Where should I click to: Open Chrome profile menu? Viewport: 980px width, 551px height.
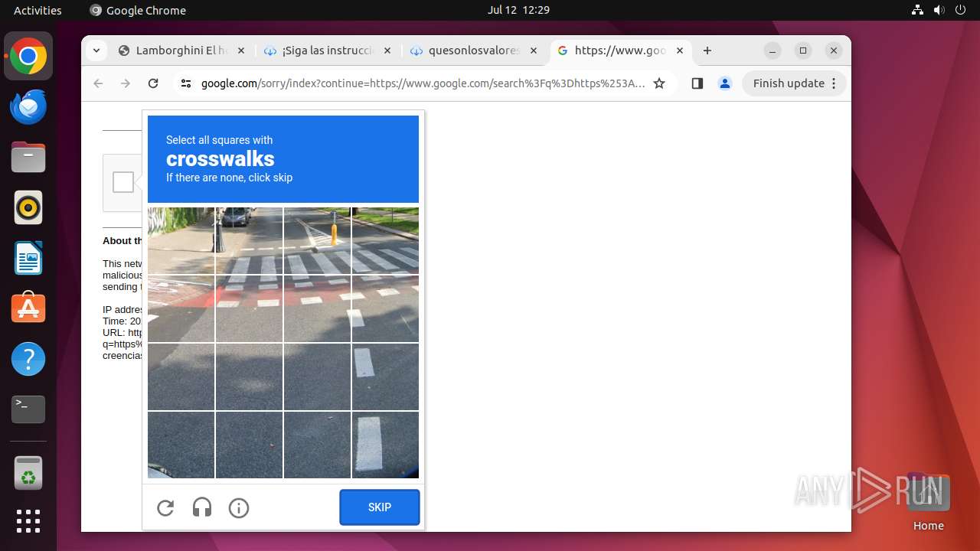coord(725,83)
